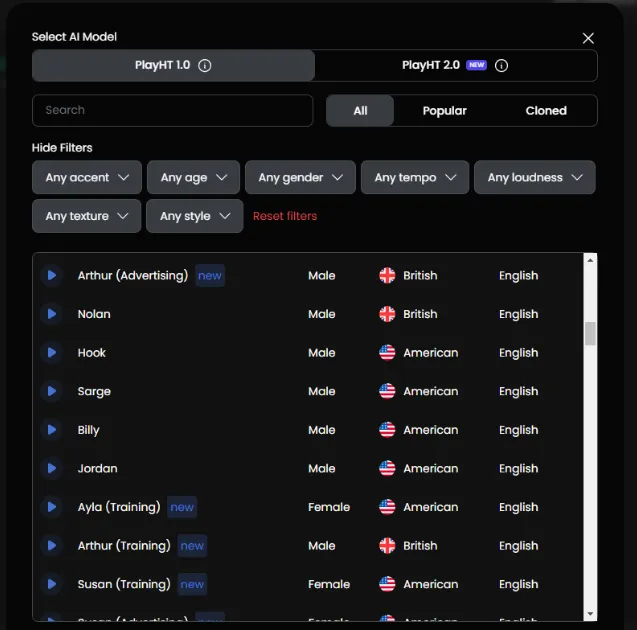Select the Susan (Training) voice name
637x630 pixels.
[x=124, y=584]
